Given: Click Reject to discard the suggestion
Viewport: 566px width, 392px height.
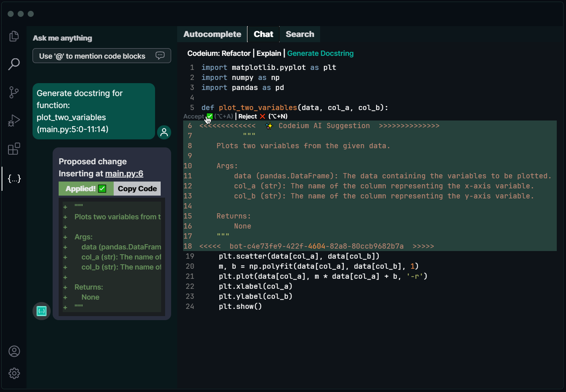Looking at the screenshot, I should coord(247,116).
